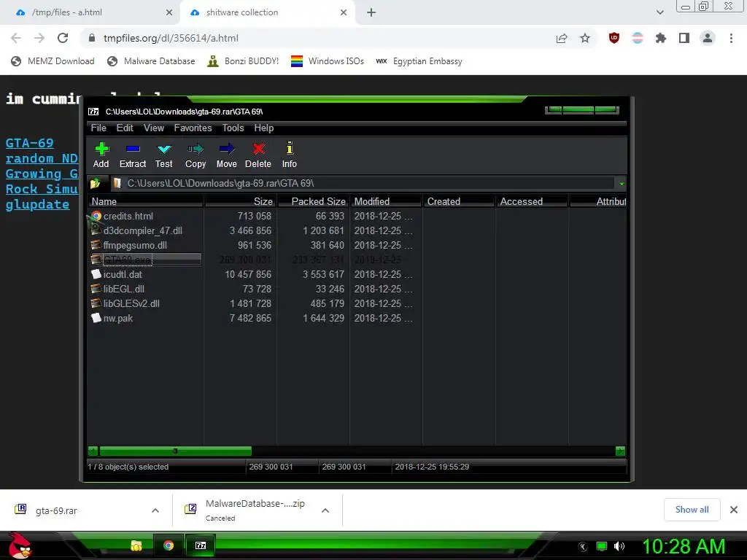Screen dimensions: 747x560
Task: Sort by the Modified column header
Action: (386, 201)
